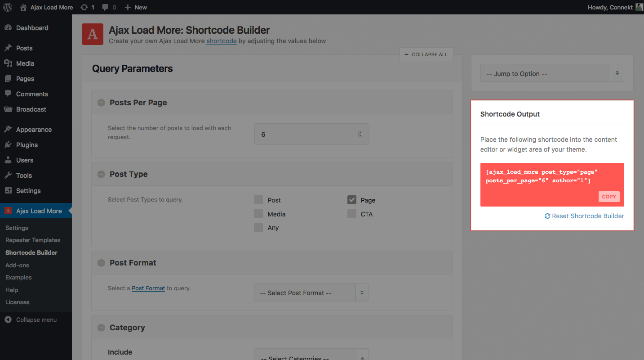Screen dimensions: 644x360
Task: Click the New plus icon
Action: (x=128, y=7)
